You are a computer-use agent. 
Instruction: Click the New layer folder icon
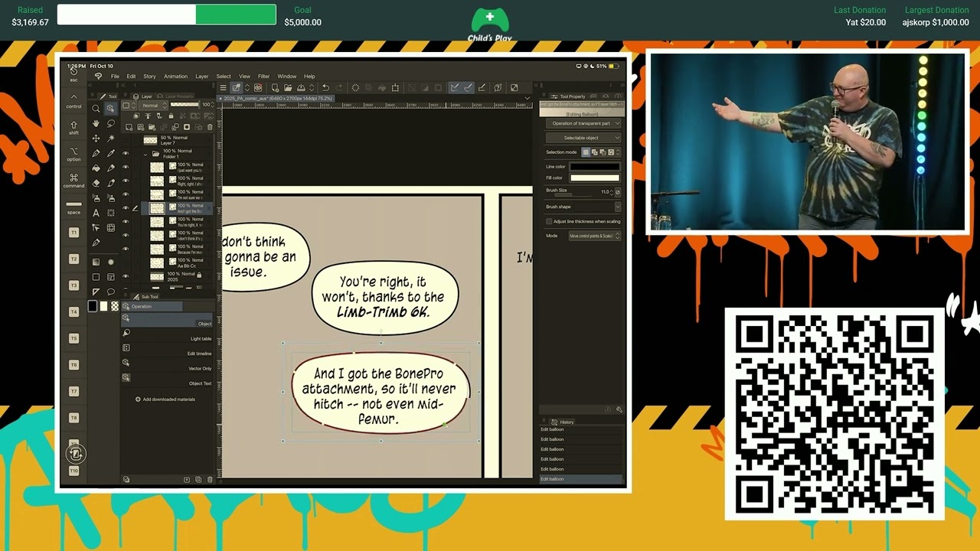click(x=152, y=127)
